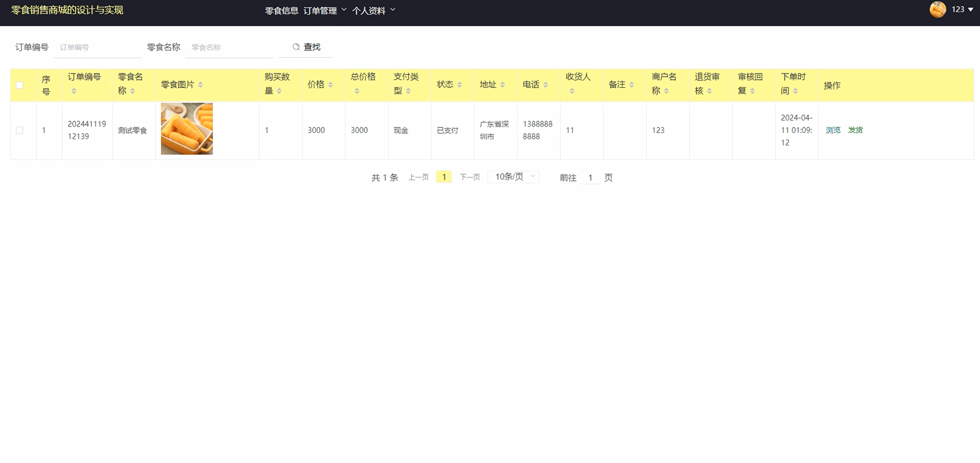Sort by 退货审核 column sort icon

710,91
